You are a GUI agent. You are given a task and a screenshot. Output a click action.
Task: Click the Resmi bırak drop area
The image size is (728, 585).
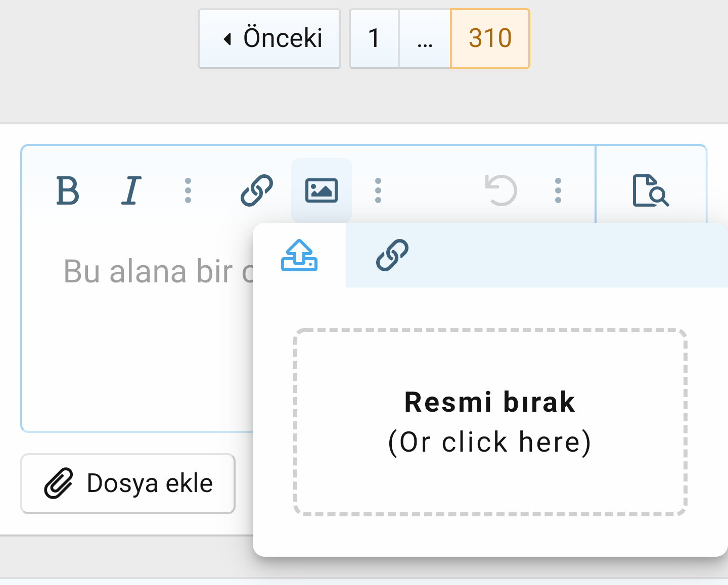[489, 422]
